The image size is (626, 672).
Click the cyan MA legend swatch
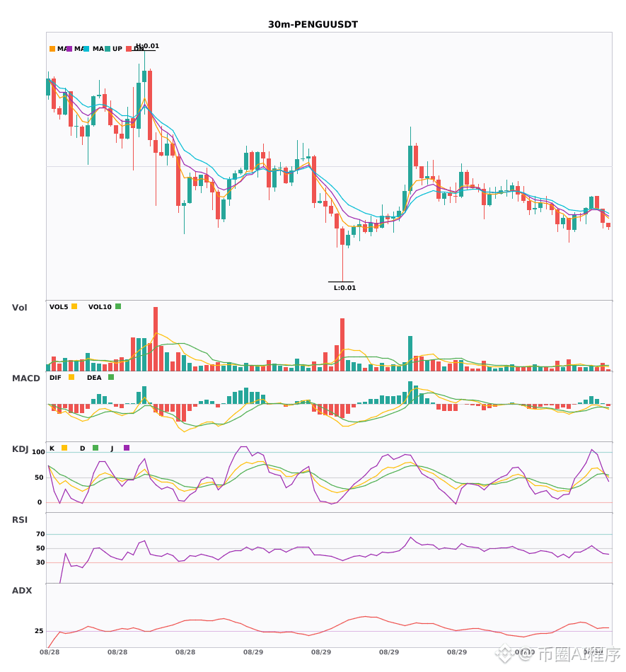[86, 49]
